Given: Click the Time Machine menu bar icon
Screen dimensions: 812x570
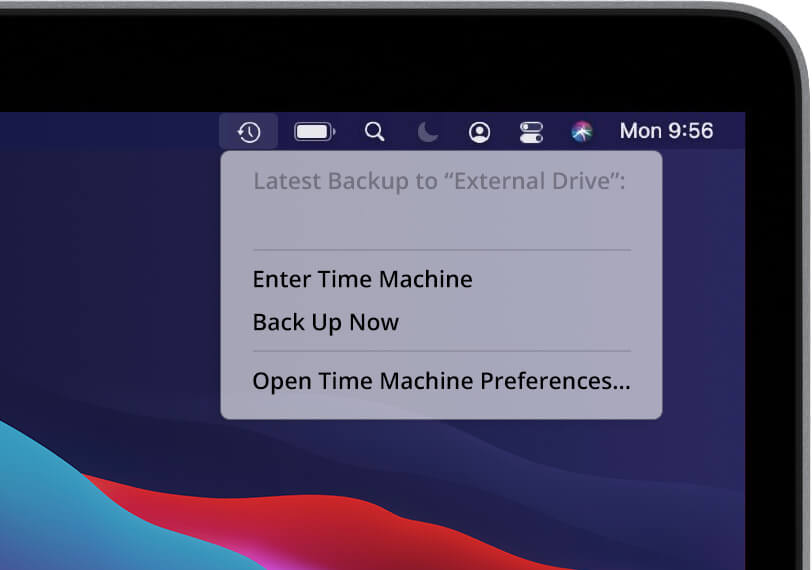Looking at the screenshot, I should point(249,131).
